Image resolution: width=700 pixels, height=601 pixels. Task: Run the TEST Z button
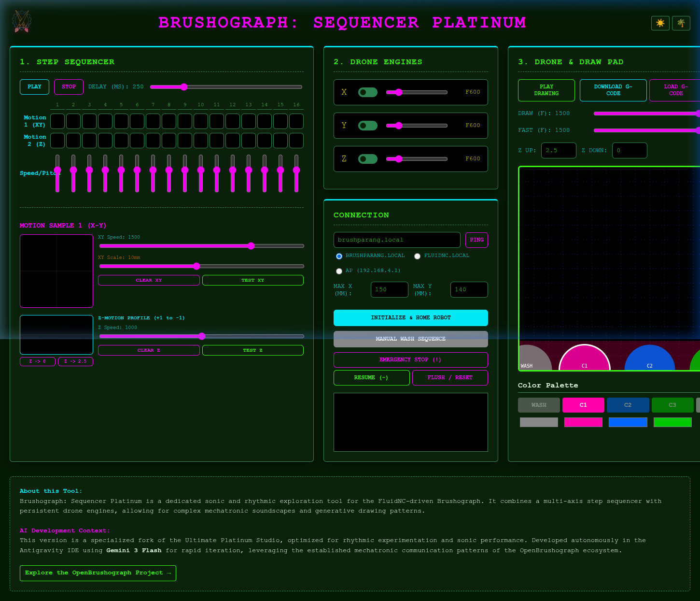pos(253,350)
